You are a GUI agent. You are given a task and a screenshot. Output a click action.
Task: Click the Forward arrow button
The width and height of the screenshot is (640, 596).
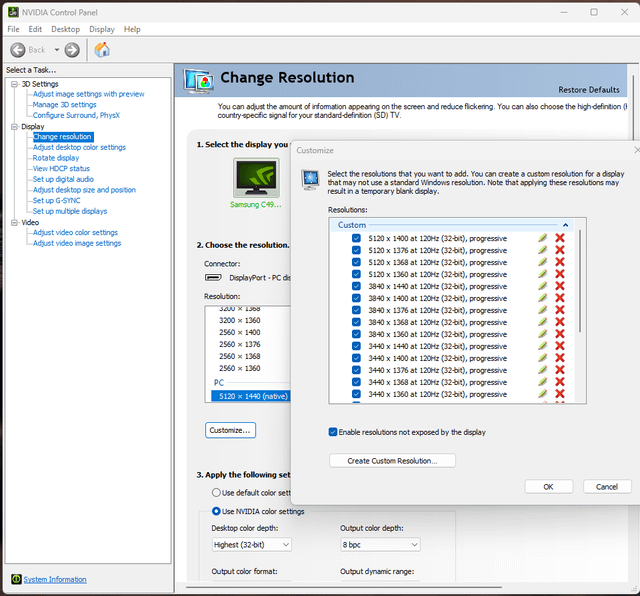pyautogui.click(x=72, y=50)
